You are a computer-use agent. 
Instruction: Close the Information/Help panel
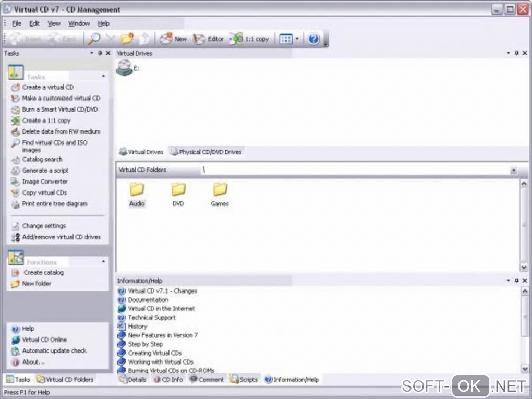pos(525,281)
